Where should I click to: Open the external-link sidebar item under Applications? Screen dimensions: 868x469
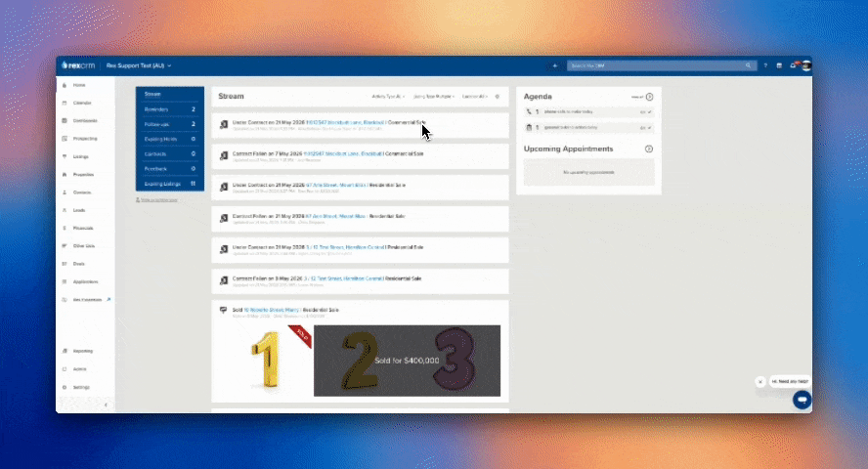(x=87, y=300)
